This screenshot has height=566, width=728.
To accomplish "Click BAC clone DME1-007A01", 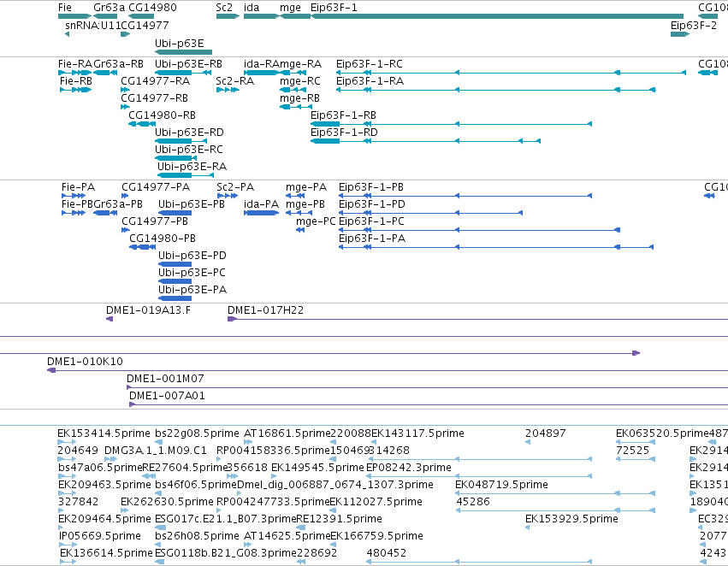I will click(167, 395).
